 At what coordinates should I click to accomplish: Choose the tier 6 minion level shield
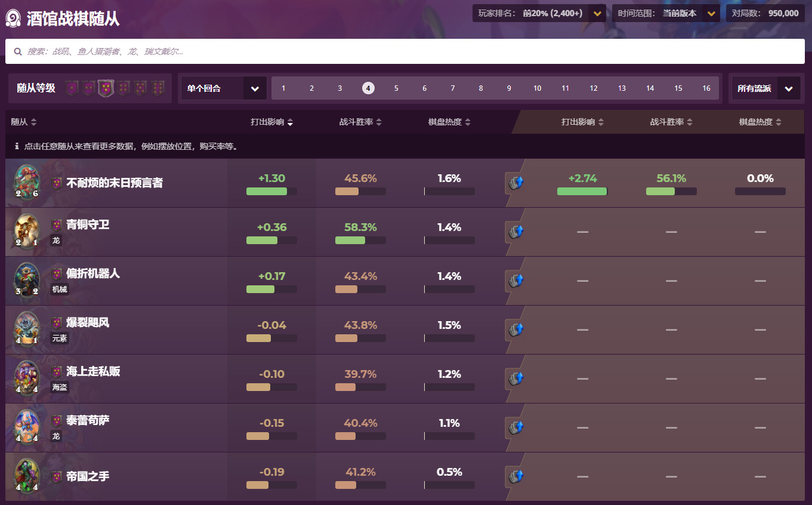click(158, 88)
